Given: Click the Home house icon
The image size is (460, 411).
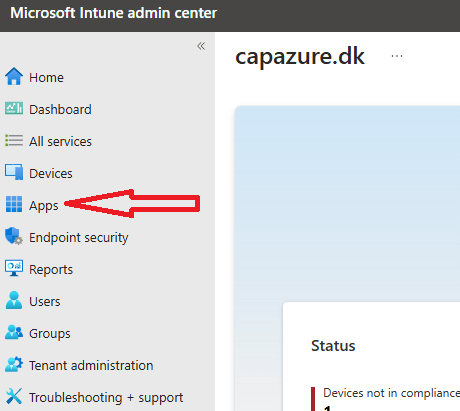Looking at the screenshot, I should (x=14, y=77).
